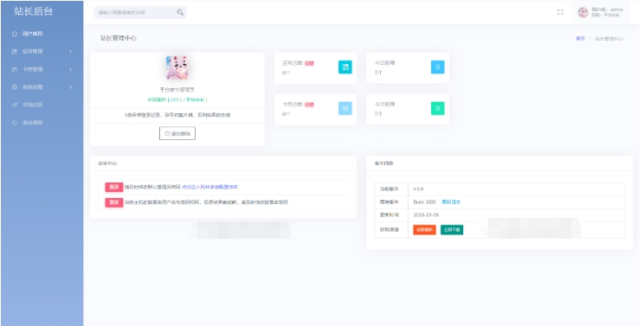Open the 用户首页 menu item

[x=42, y=34]
